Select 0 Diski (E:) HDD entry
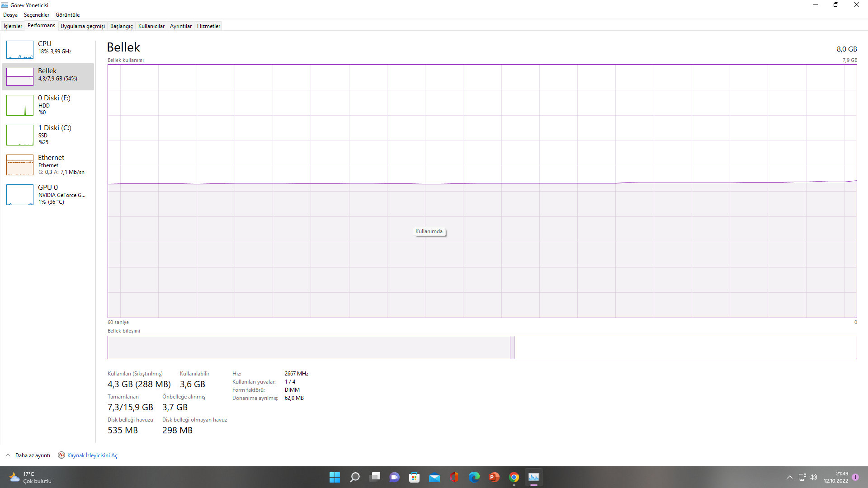 point(48,105)
